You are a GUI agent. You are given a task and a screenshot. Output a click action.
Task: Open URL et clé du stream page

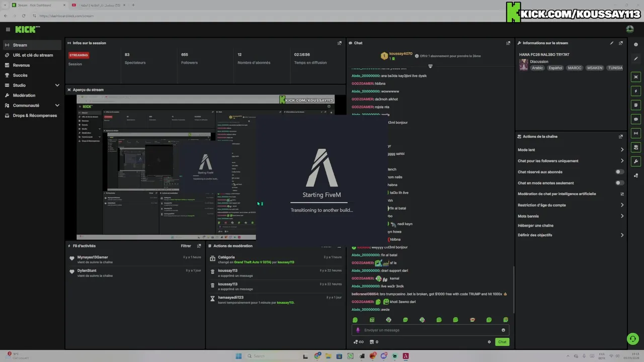(x=32, y=55)
